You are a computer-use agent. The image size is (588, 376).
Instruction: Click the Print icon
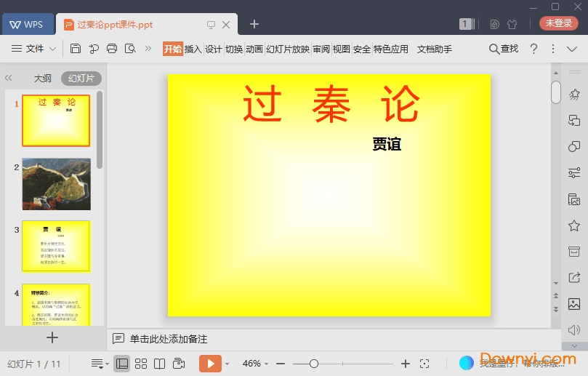[x=112, y=49]
